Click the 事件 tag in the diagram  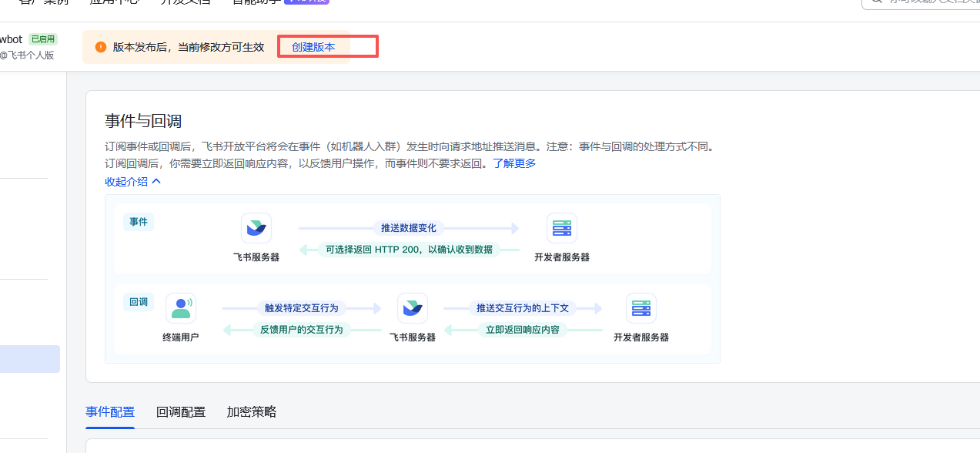click(x=139, y=222)
